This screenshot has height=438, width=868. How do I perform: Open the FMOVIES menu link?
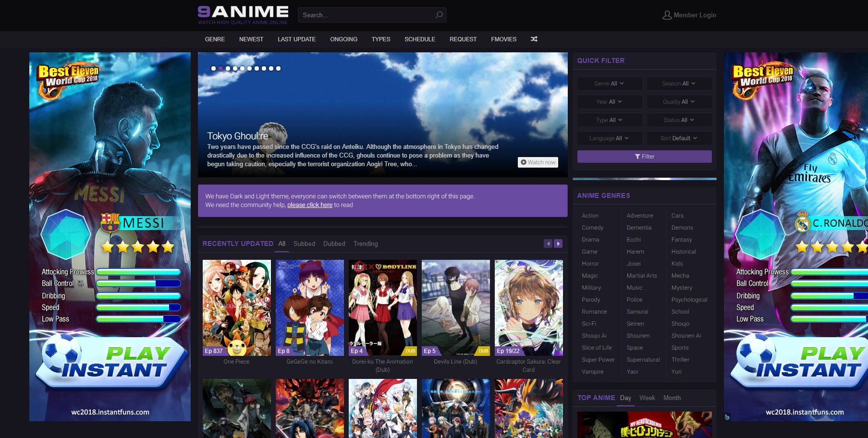[x=503, y=39]
